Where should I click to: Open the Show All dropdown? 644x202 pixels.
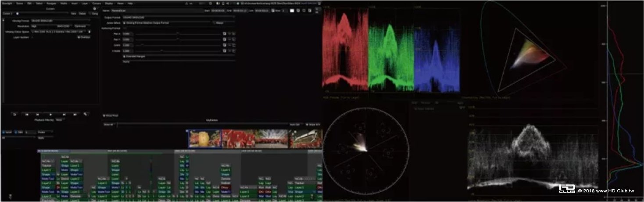(x=109, y=124)
